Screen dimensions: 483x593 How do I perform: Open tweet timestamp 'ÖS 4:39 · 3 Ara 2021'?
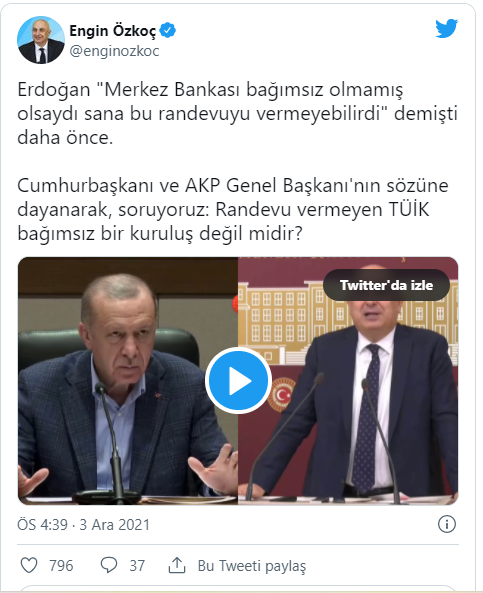click(84, 525)
